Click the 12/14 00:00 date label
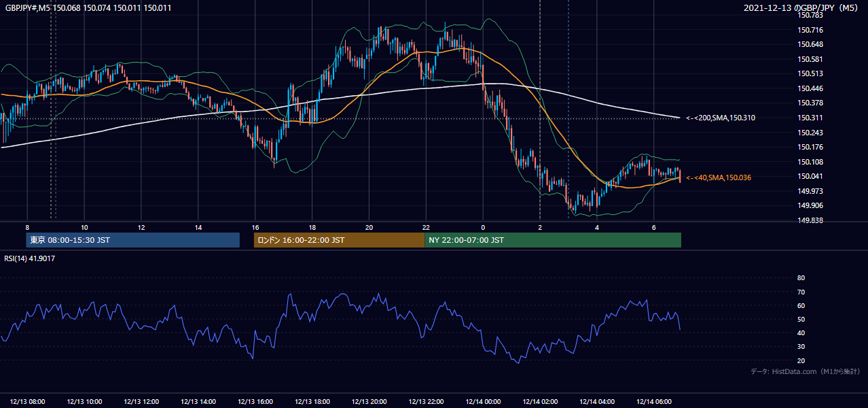868x408 pixels. [484, 401]
